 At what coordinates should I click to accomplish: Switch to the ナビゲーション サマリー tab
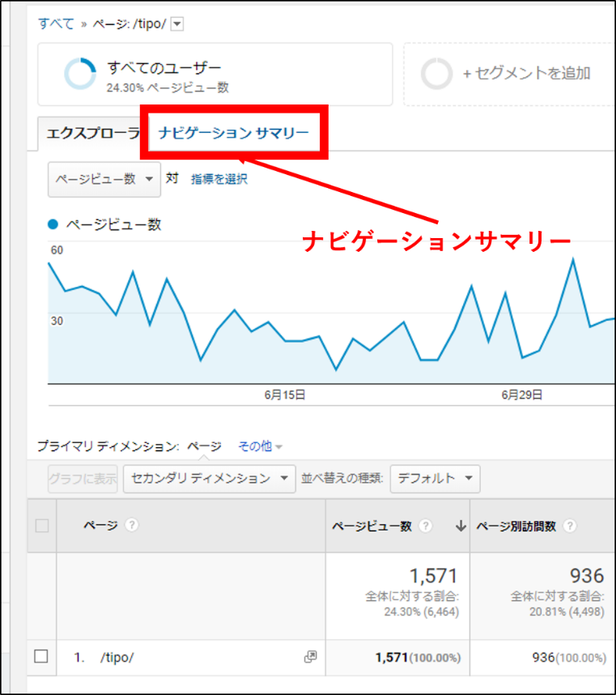pyautogui.click(x=234, y=133)
